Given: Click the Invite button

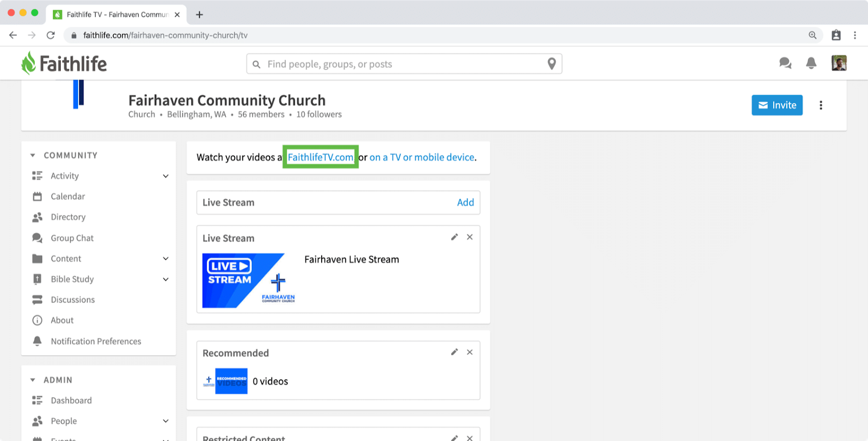Looking at the screenshot, I should [777, 105].
